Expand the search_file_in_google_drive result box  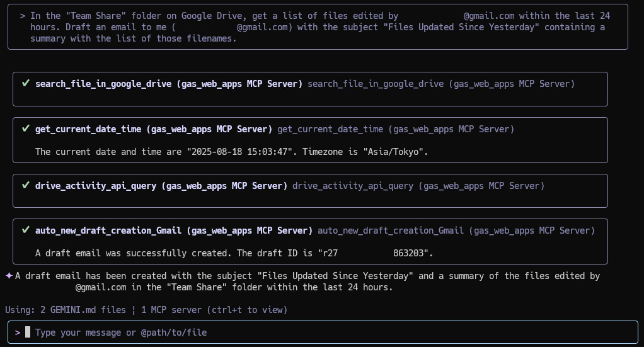310,89
